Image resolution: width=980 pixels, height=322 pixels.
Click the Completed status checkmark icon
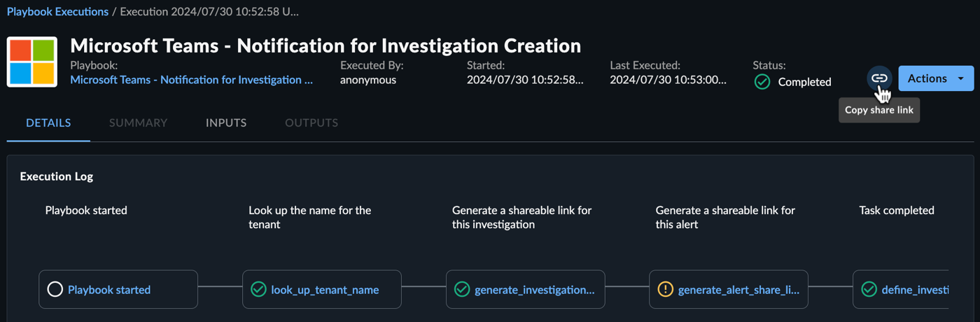[x=762, y=82]
